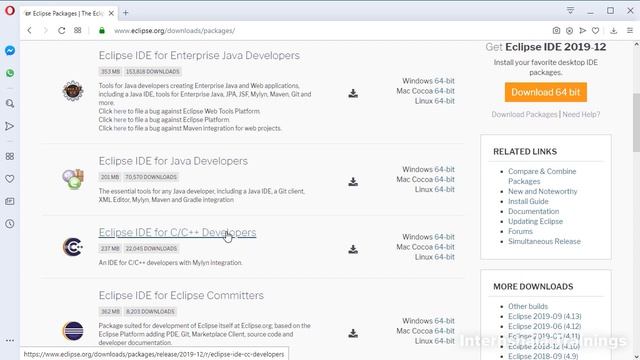
Task: Open the Forums related link
Action: [x=520, y=231]
